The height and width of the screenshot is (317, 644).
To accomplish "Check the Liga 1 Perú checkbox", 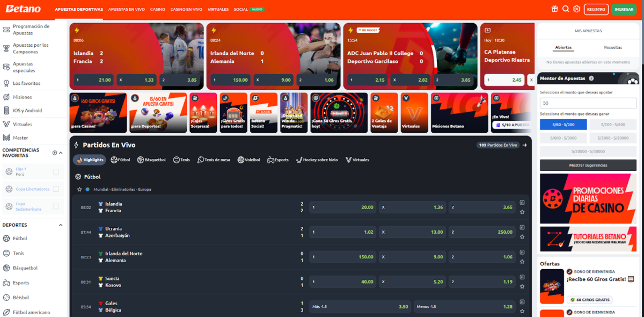I will (56, 172).
